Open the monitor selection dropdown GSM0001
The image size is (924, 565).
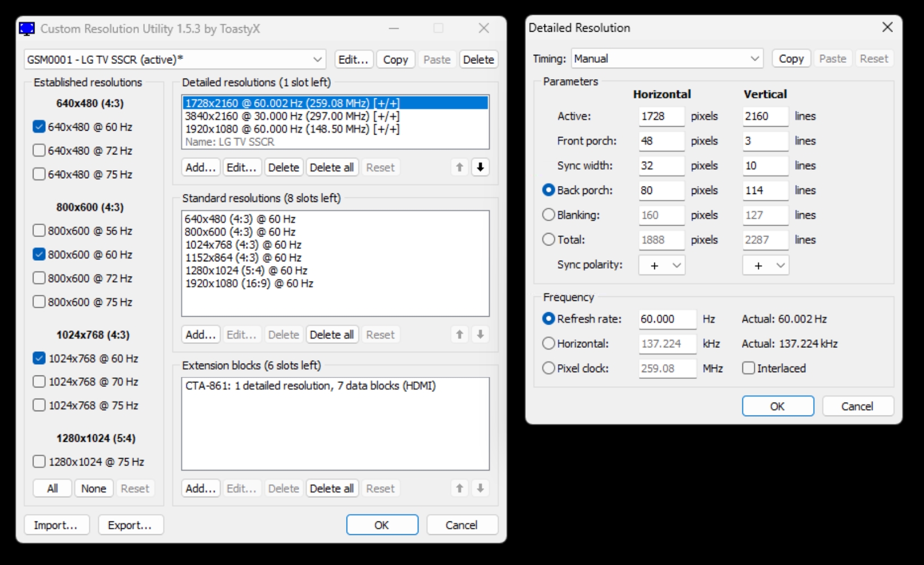(175, 59)
